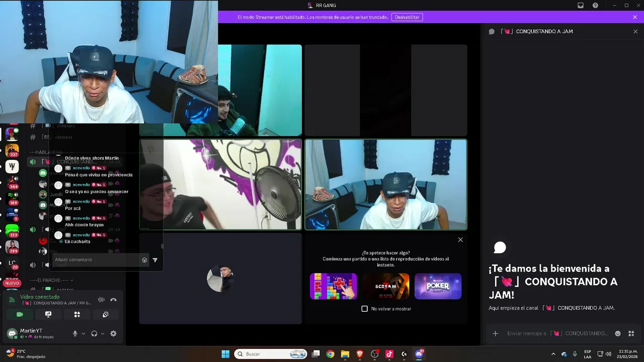Open File Explorer from the taskbar
Image resolution: width=644 pixels, height=362 pixels.
(x=345, y=354)
